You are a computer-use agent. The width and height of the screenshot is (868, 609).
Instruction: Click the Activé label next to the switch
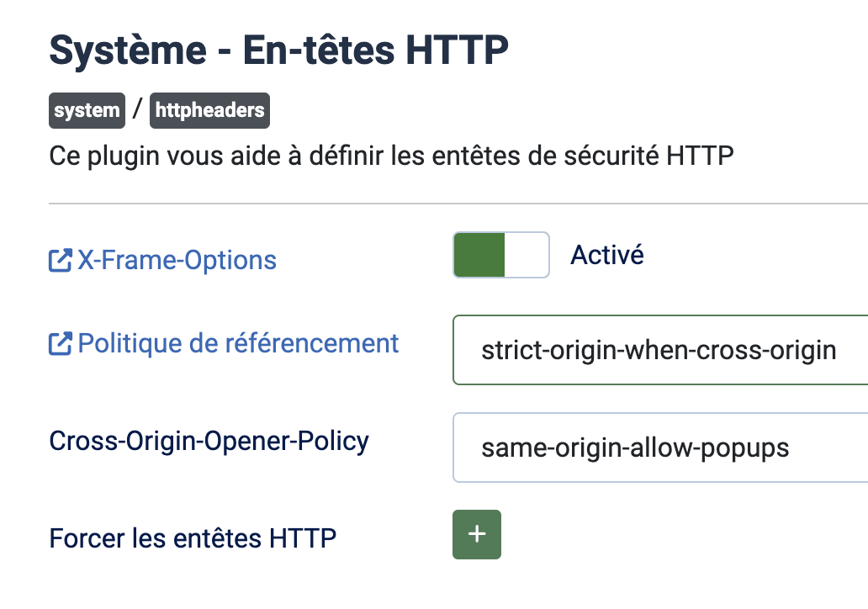pyautogui.click(x=607, y=255)
